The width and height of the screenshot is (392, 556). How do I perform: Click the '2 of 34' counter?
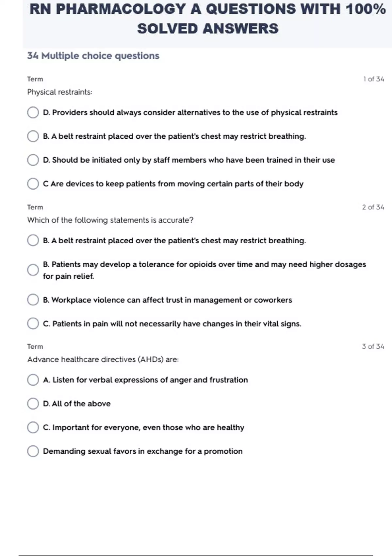pos(373,207)
